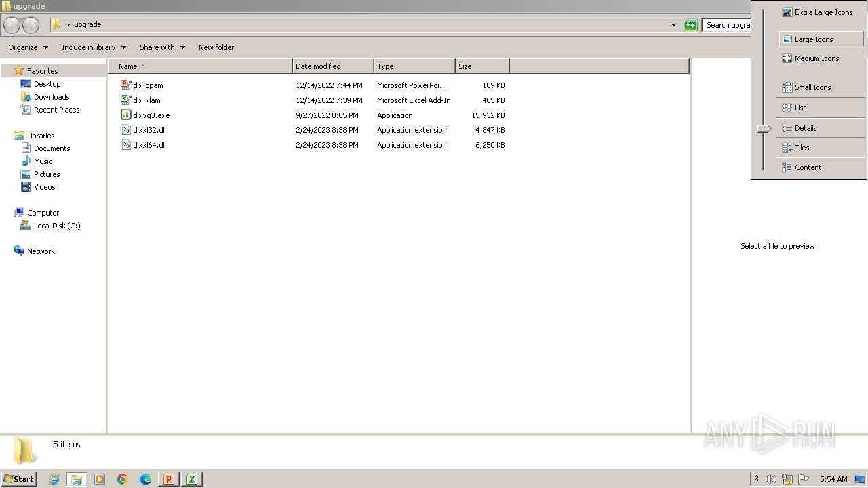
Task: Click the Videos library icon
Action: tap(26, 187)
